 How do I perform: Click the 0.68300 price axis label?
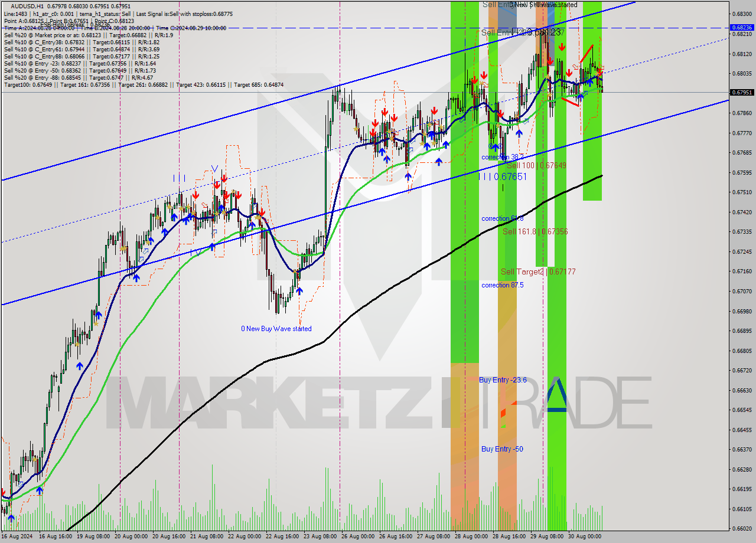[742, 14]
